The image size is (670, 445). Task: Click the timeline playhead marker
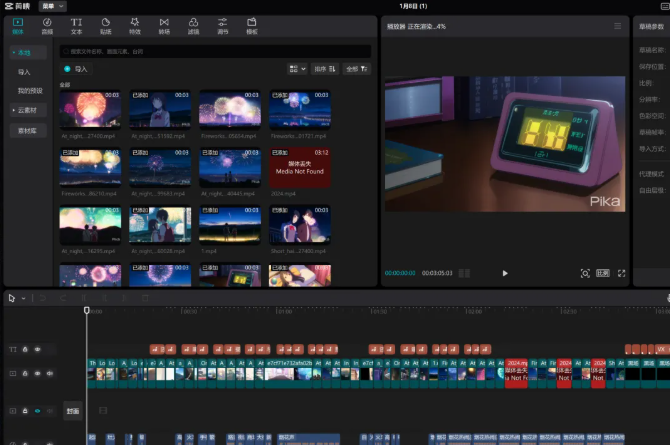point(87,310)
